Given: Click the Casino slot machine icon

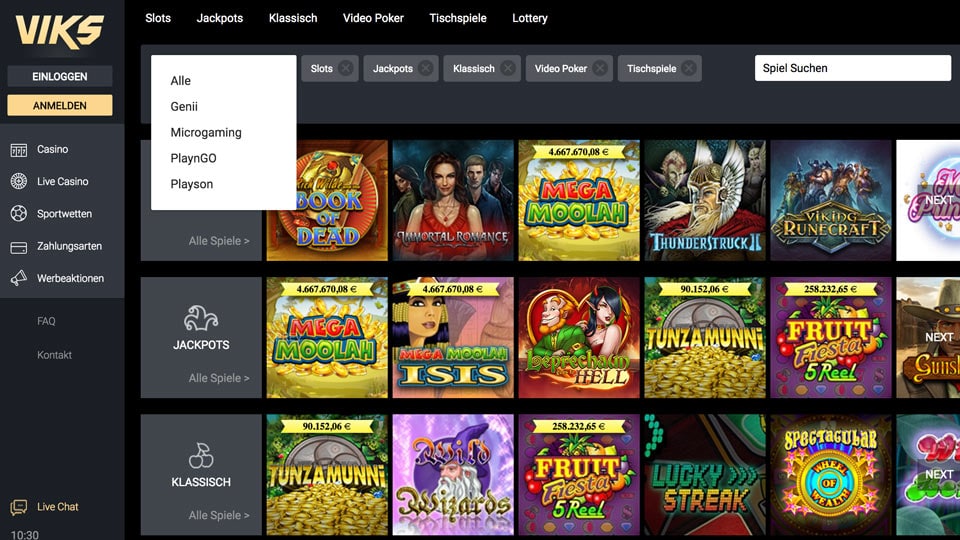Looking at the screenshot, I should click(19, 150).
